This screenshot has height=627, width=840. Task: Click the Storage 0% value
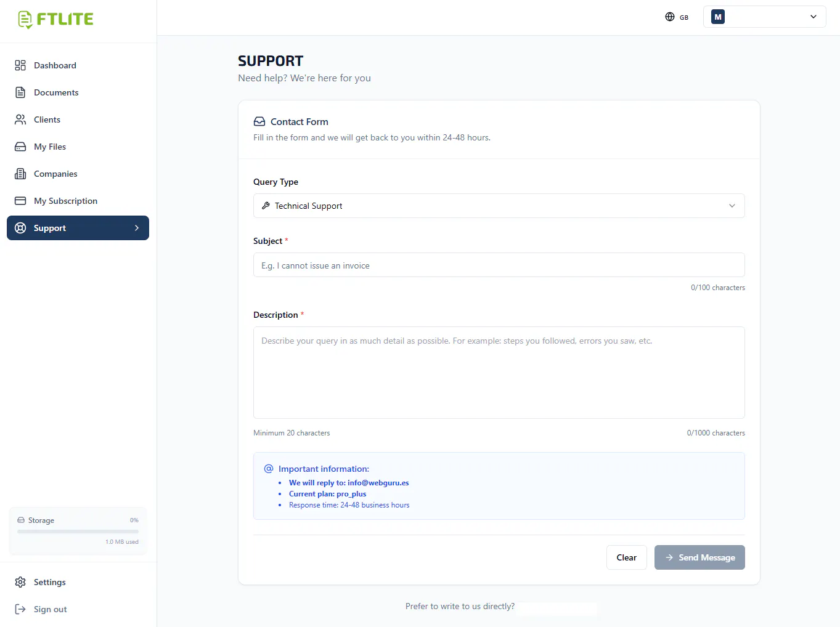pyautogui.click(x=134, y=520)
